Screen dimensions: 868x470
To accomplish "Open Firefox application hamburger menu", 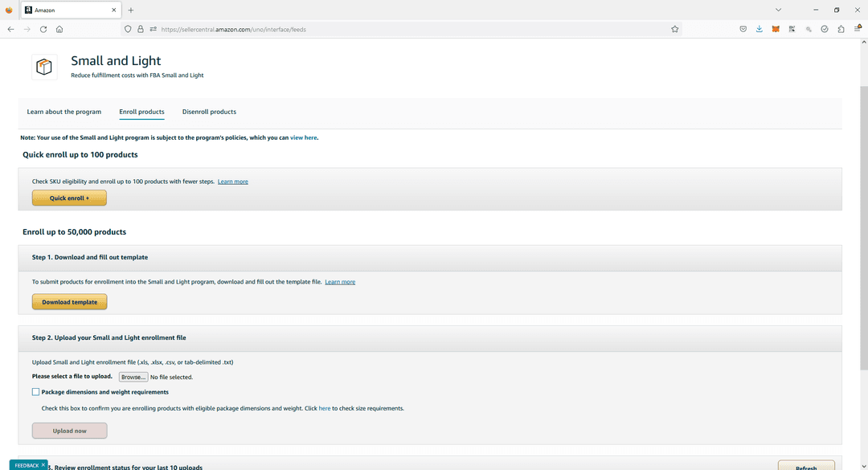I will click(858, 30).
